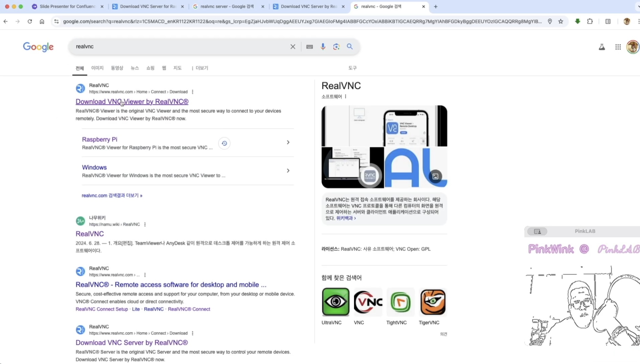Image resolution: width=640 pixels, height=364 pixels.
Task: Bookmark this page with star icon
Action: coord(561,21)
